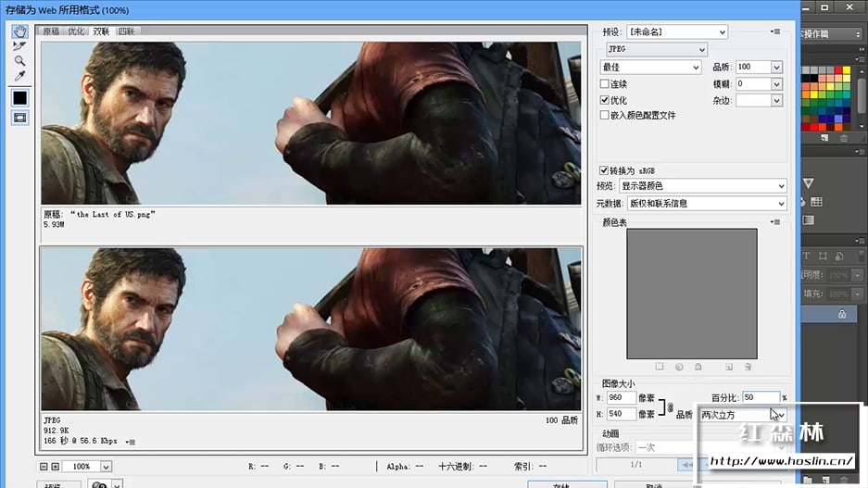Switch to the 双联 tab
868x488 pixels.
(x=101, y=31)
